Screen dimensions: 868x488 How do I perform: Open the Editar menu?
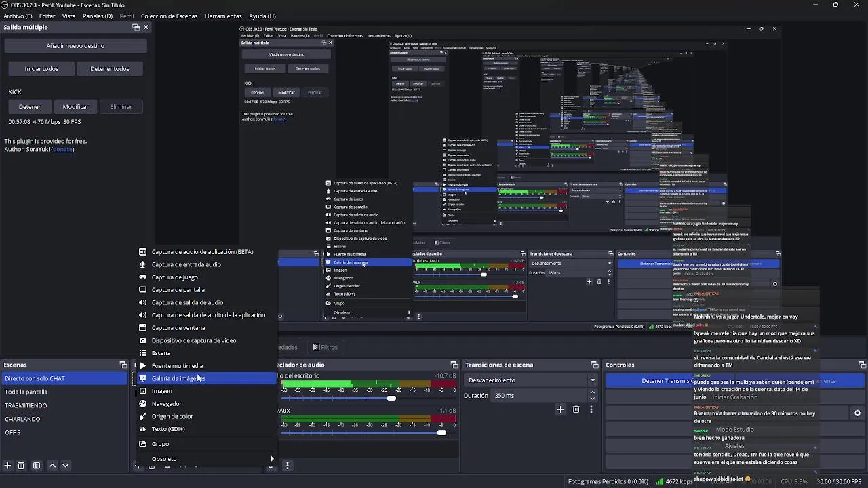coord(47,16)
